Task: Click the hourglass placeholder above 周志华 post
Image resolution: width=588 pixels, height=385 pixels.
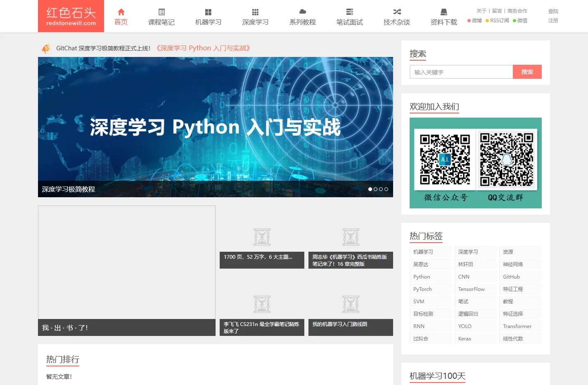Action: point(351,237)
